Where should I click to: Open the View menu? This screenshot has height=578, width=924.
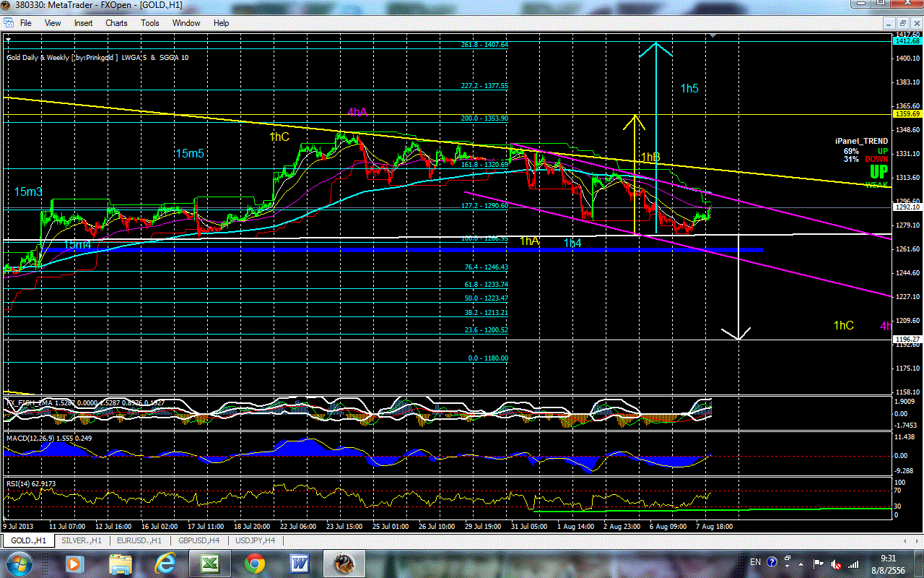click(x=53, y=23)
